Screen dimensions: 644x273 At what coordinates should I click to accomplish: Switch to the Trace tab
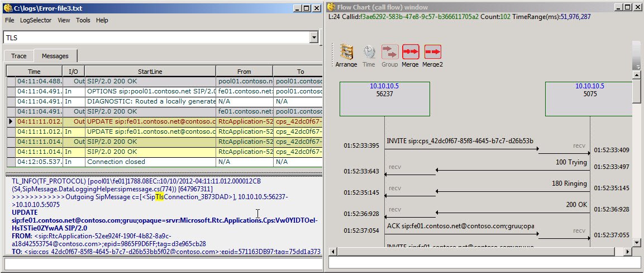tap(18, 57)
